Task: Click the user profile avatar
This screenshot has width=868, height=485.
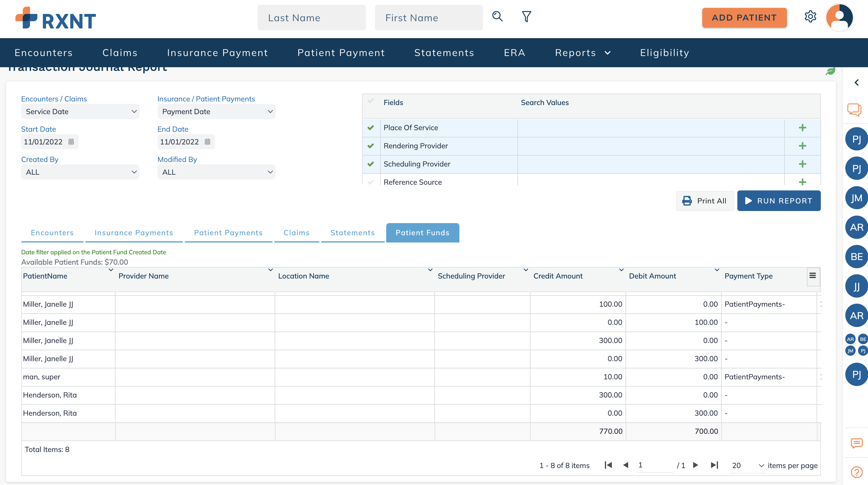Action: pyautogui.click(x=839, y=17)
